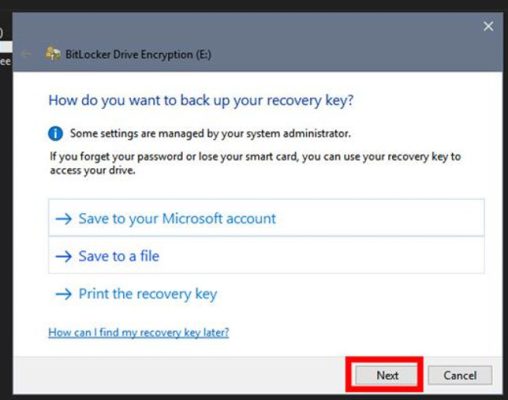
Task: Click arrow icon beside Save to a file
Action: click(x=64, y=256)
